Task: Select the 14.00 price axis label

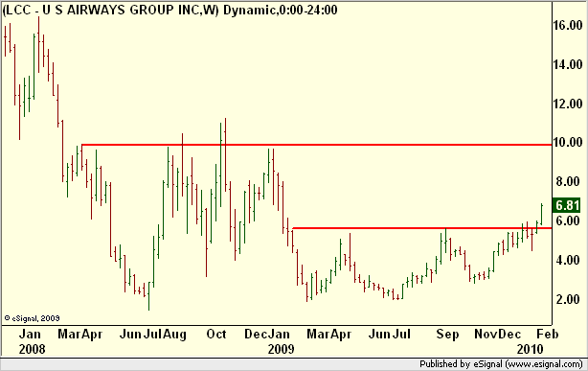Action: coord(568,64)
